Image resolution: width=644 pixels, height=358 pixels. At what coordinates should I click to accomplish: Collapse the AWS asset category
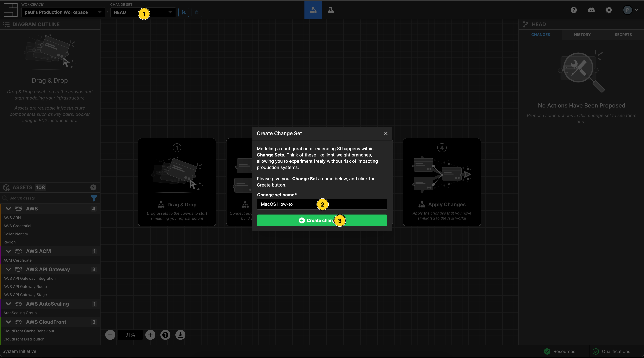pos(8,209)
